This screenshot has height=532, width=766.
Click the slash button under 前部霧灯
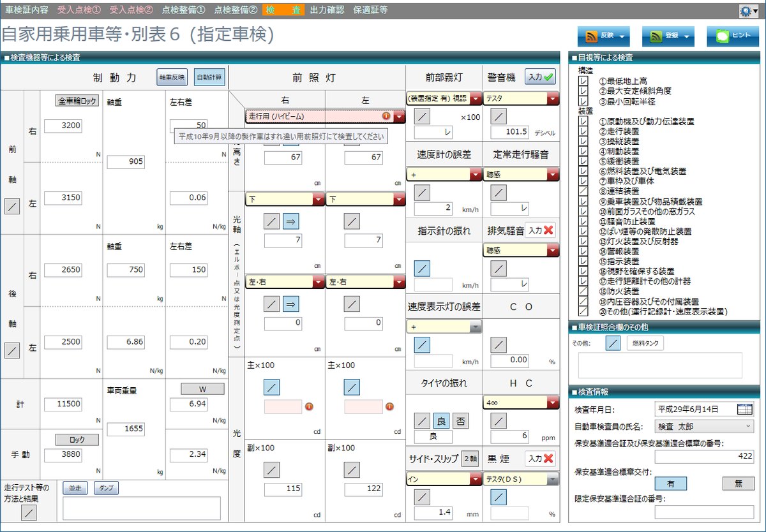point(422,116)
